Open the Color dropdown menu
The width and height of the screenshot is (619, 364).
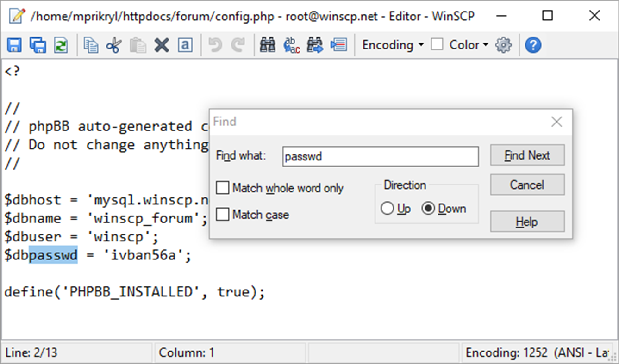click(468, 44)
